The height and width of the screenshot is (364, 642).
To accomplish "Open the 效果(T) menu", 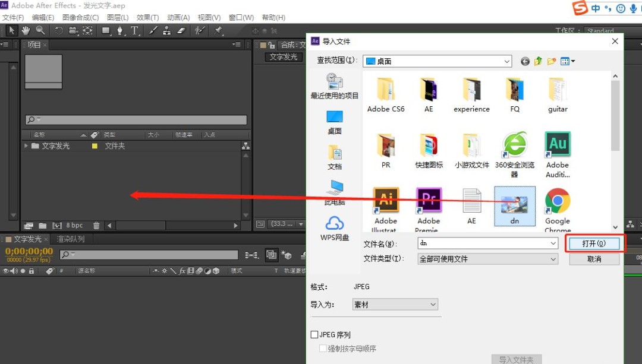I will pos(147,17).
